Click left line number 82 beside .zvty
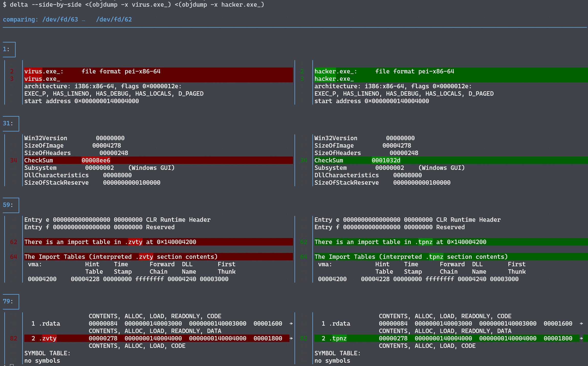This screenshot has height=366, width=588. click(14, 338)
